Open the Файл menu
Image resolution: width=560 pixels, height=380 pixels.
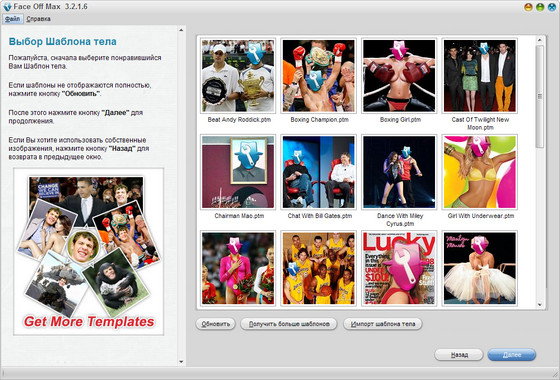13,19
